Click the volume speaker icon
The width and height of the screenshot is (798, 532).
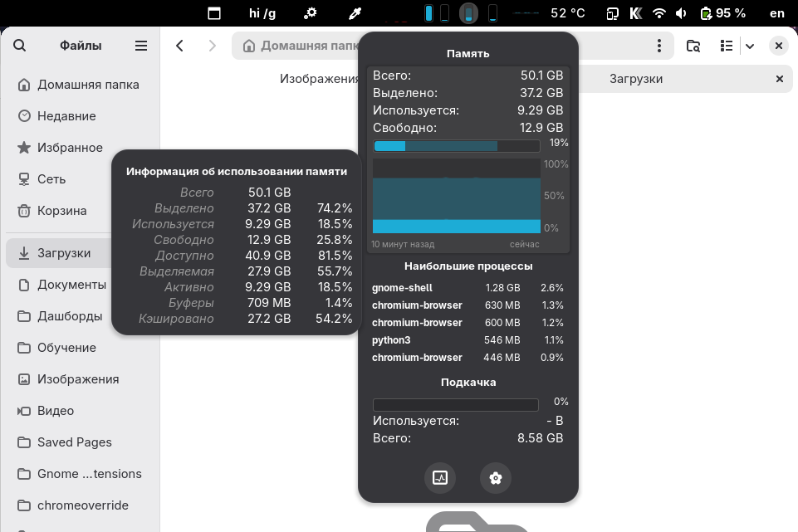681,13
